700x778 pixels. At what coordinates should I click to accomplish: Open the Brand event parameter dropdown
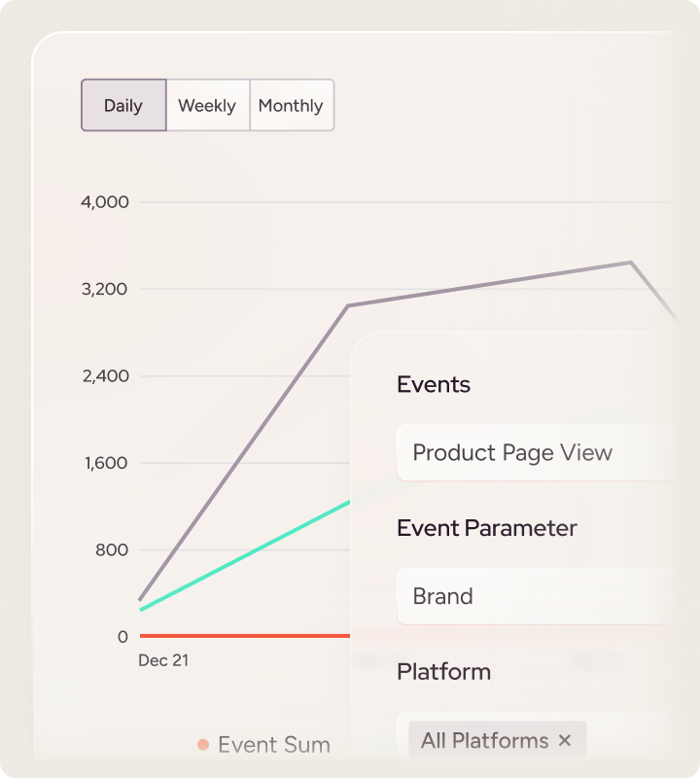[x=535, y=596]
